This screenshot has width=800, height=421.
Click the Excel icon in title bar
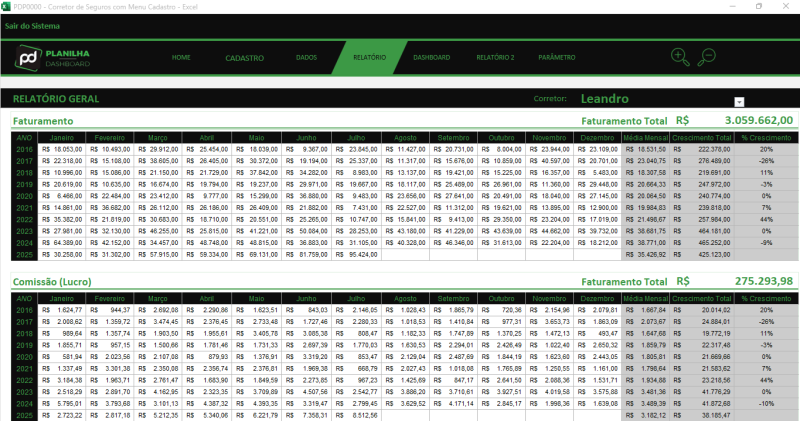(8, 6)
